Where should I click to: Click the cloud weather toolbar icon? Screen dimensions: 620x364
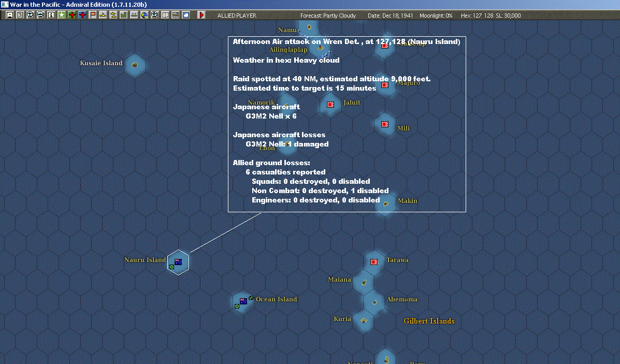pos(185,15)
